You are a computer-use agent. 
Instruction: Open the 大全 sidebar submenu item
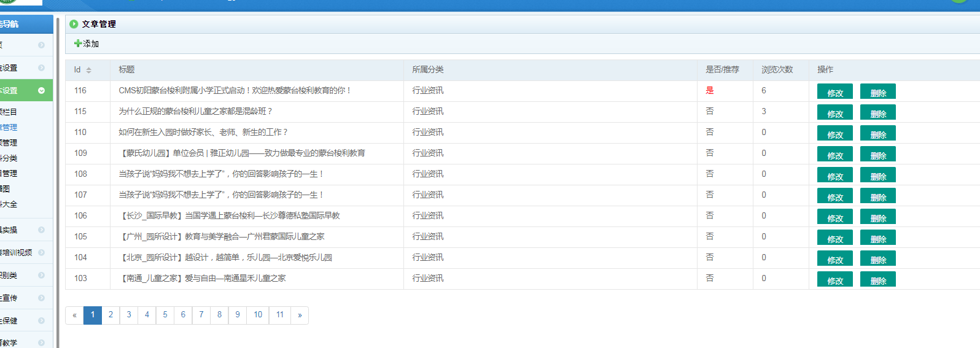click(9, 204)
